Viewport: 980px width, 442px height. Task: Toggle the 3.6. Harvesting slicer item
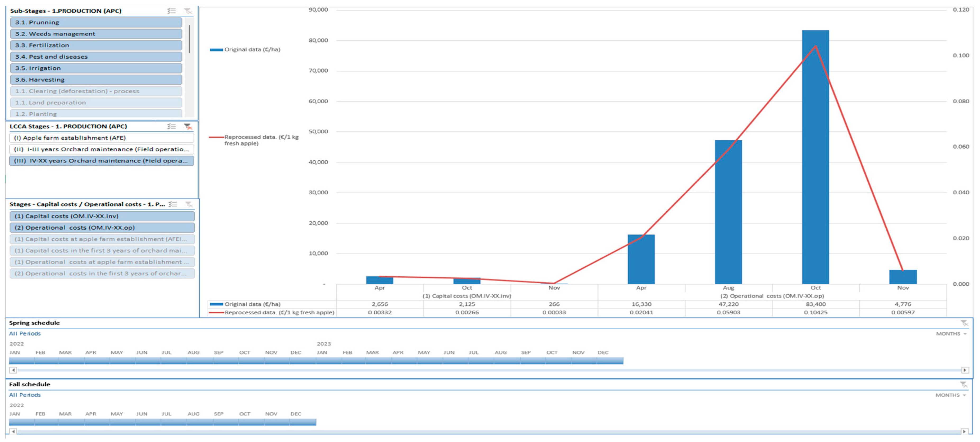point(96,80)
